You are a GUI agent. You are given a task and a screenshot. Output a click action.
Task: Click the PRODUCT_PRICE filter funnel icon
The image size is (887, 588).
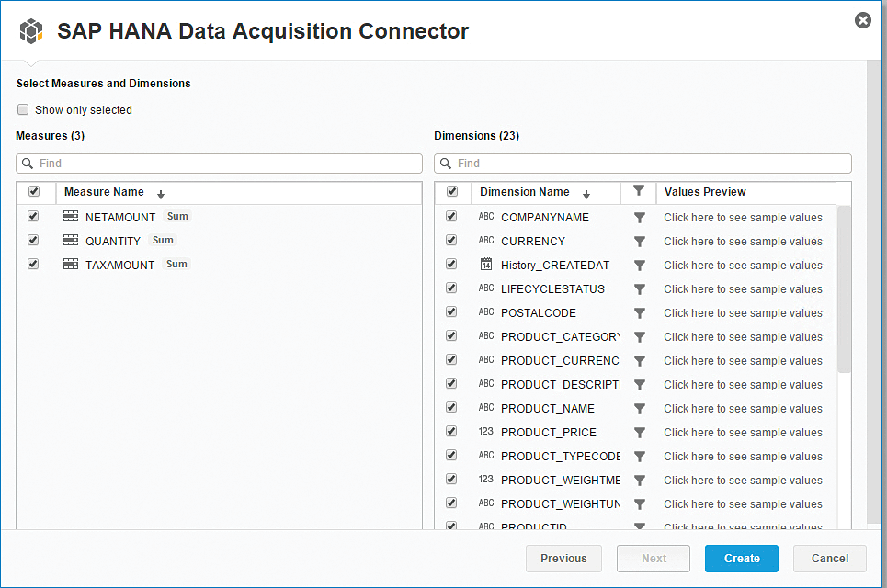(x=640, y=433)
